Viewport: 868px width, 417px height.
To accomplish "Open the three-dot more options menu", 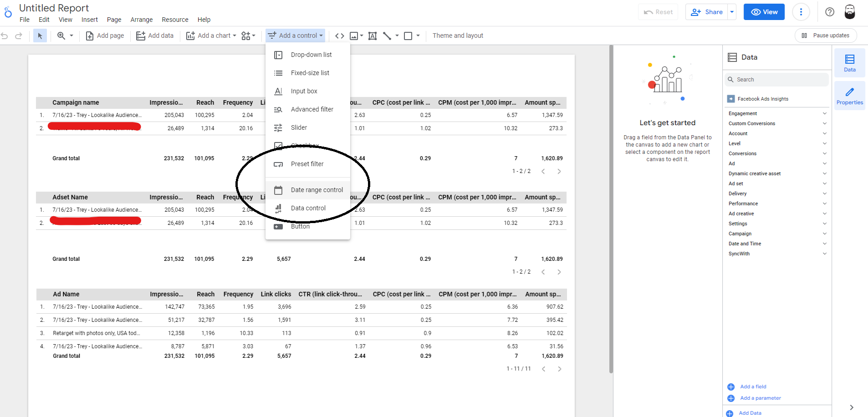I will [801, 12].
